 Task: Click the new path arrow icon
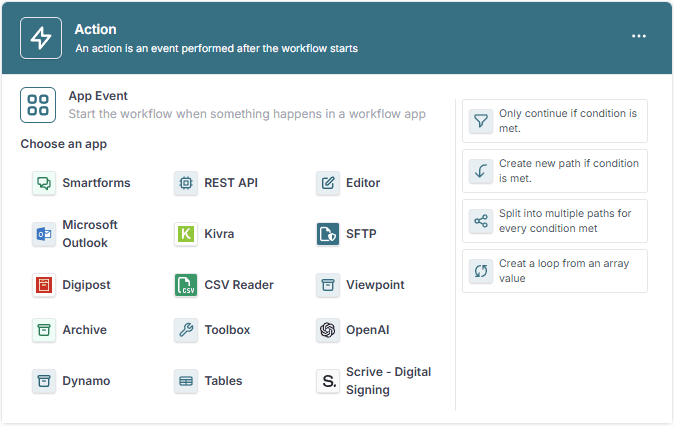[x=481, y=171]
